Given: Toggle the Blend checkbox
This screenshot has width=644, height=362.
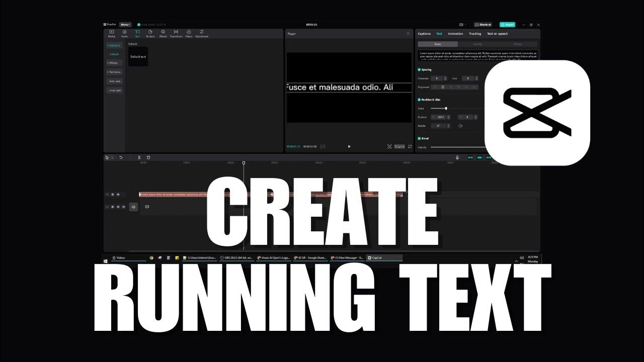Looking at the screenshot, I should pos(419,138).
